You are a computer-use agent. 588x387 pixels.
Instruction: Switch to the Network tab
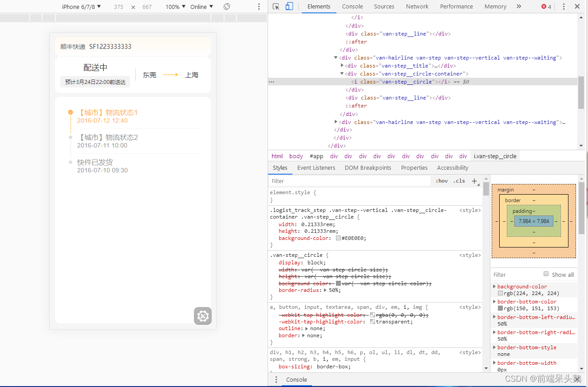(x=417, y=7)
